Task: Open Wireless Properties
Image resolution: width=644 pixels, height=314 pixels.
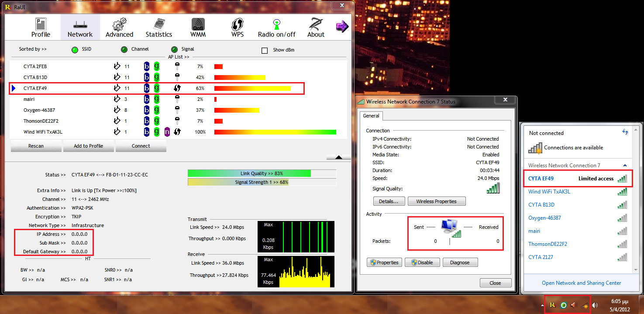Action: [x=437, y=201]
